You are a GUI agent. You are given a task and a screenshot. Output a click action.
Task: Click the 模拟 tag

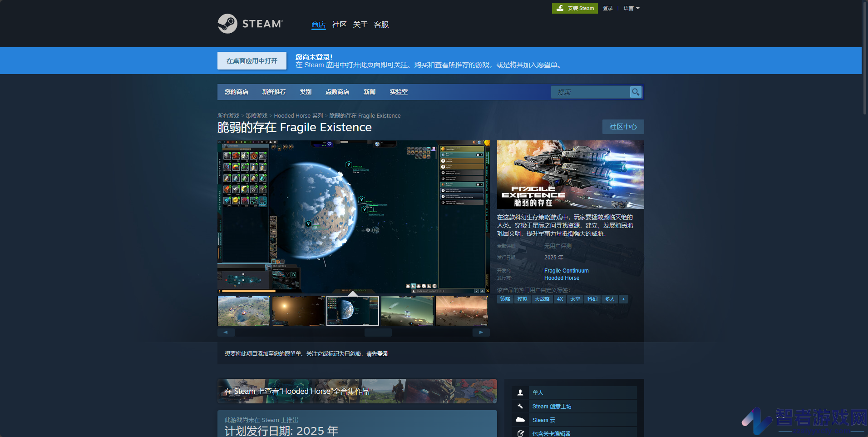[x=523, y=299]
